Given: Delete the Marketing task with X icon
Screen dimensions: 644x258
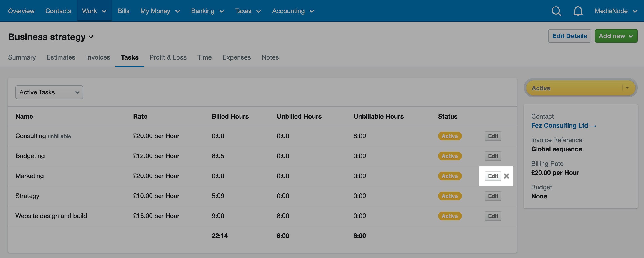Looking at the screenshot, I should click(507, 176).
